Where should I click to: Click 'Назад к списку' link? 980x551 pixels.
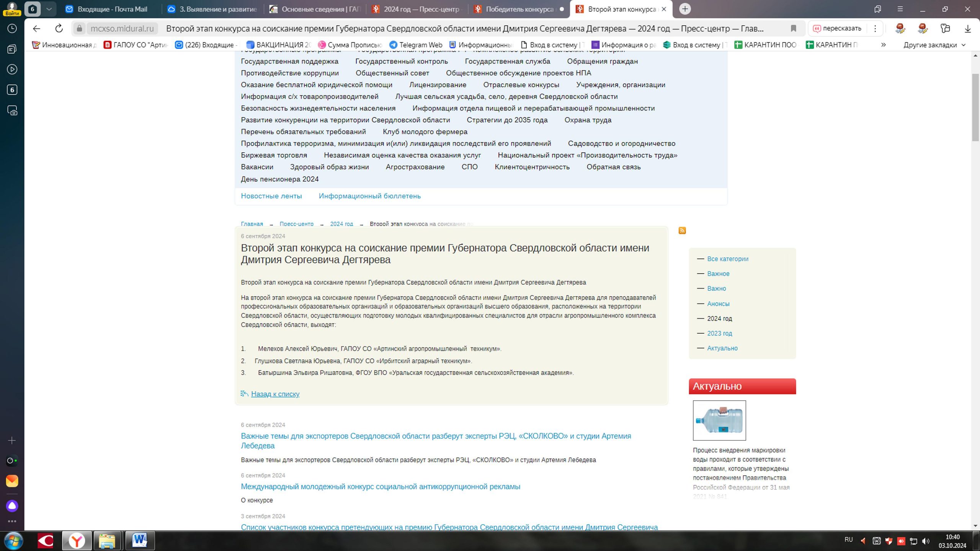[275, 394]
